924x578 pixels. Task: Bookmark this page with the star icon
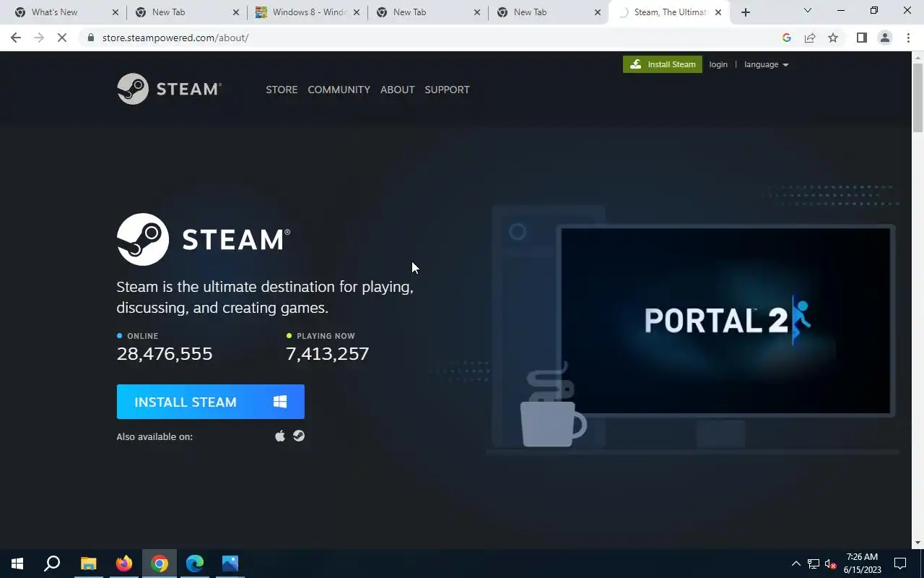click(833, 38)
